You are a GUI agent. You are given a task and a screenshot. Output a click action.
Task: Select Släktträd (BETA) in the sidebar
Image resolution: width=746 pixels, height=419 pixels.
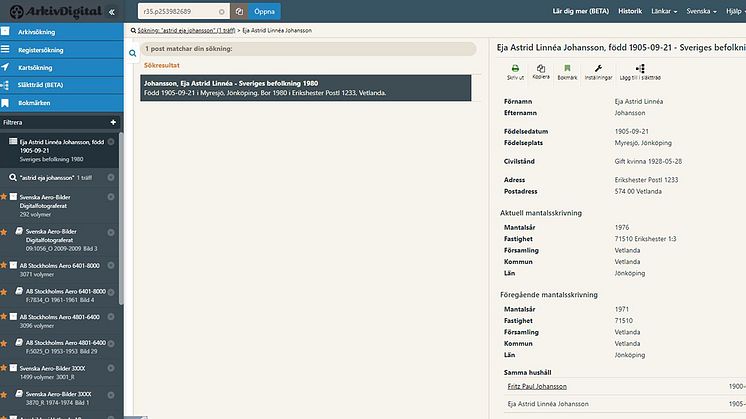tap(62, 85)
